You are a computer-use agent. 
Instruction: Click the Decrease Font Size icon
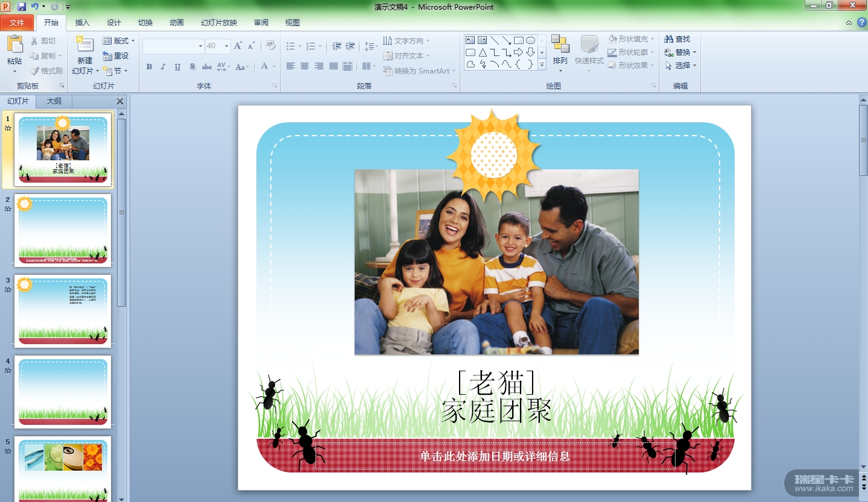point(252,46)
